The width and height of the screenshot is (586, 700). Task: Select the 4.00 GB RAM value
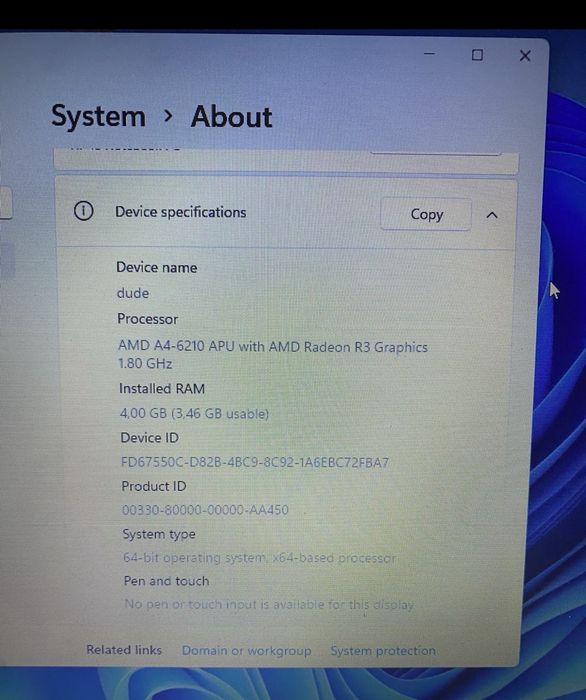click(x=194, y=413)
